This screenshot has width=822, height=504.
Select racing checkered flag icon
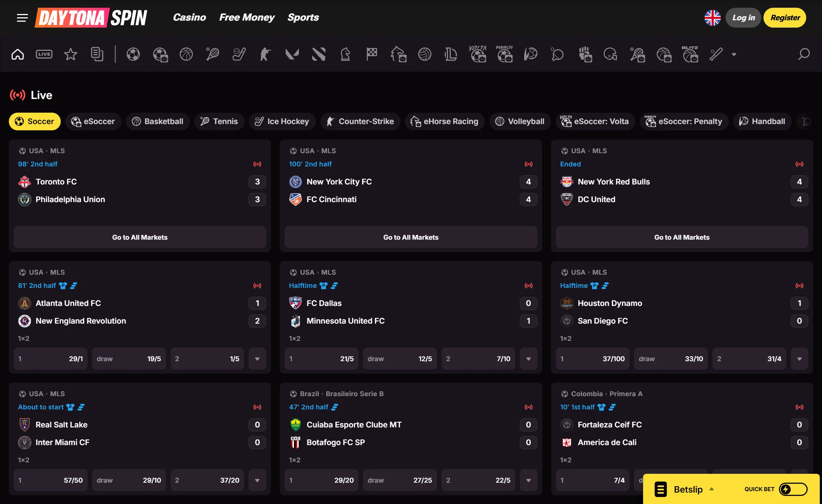pyautogui.click(x=372, y=54)
